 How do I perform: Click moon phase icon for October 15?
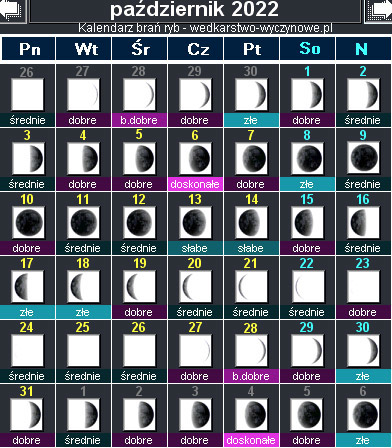(x=307, y=223)
